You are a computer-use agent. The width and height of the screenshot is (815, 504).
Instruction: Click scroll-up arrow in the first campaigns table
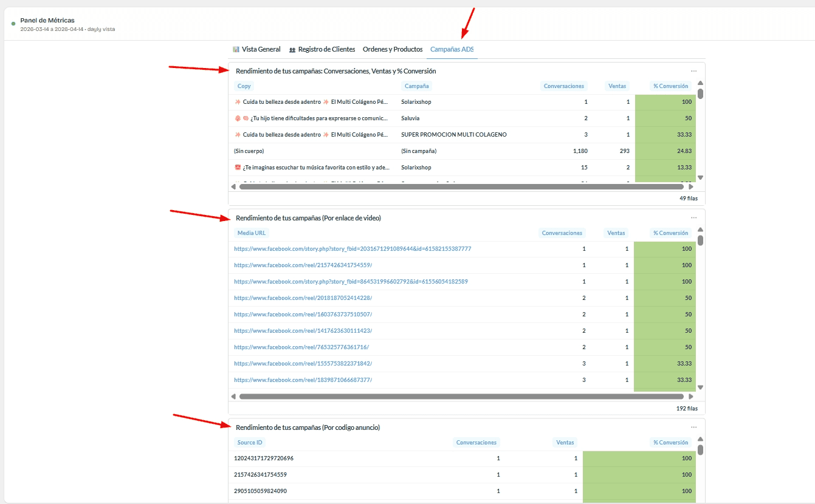(700, 83)
